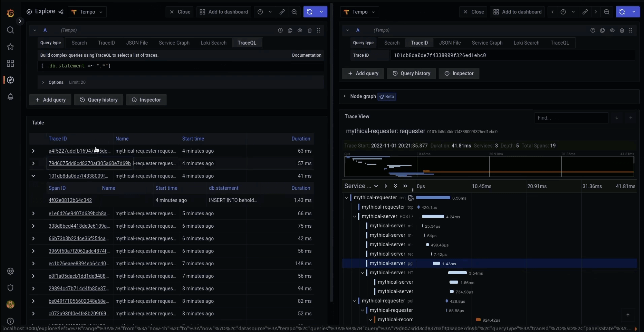This screenshot has width=644, height=332.
Task: Delete query A in the right panel
Action: [x=622, y=30]
